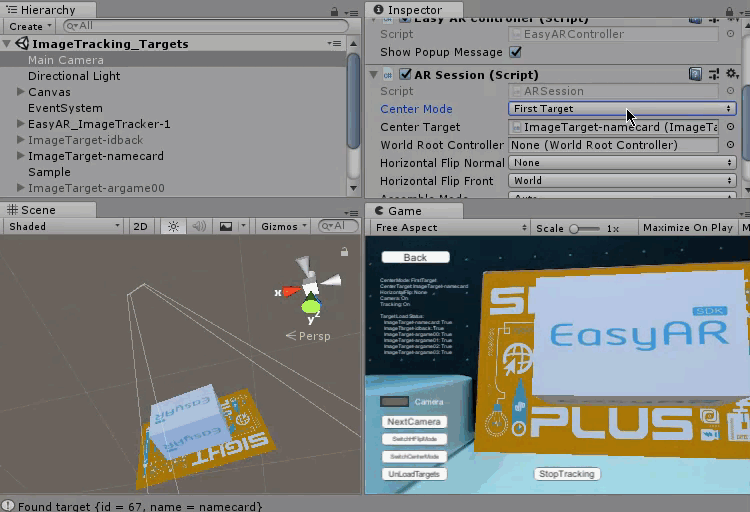
Task: Open Center Mode First Target dropdown
Action: [622, 109]
